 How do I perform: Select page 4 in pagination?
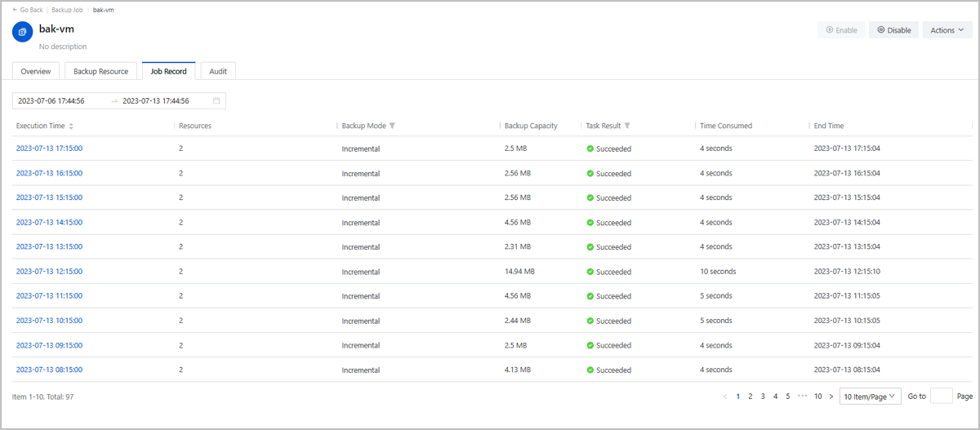[x=775, y=396]
